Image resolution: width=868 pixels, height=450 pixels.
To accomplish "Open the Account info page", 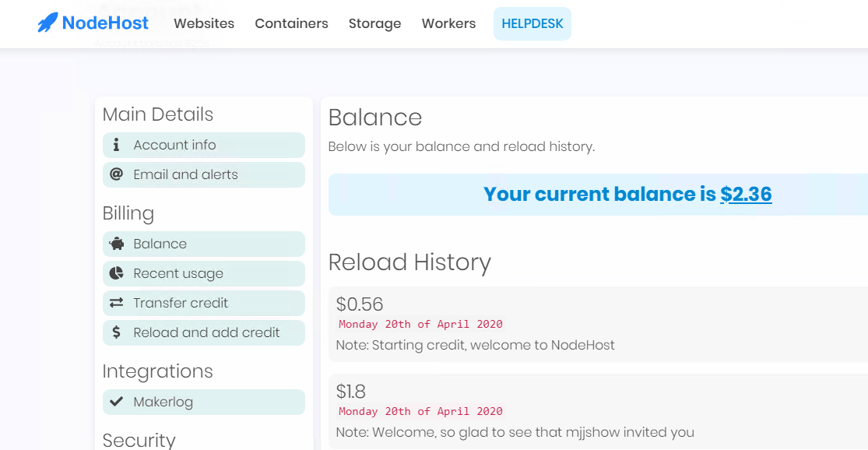I will pos(174,145).
